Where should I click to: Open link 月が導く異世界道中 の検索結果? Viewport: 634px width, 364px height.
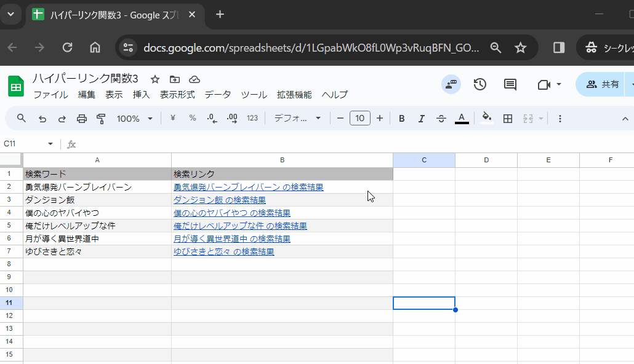[x=231, y=239]
